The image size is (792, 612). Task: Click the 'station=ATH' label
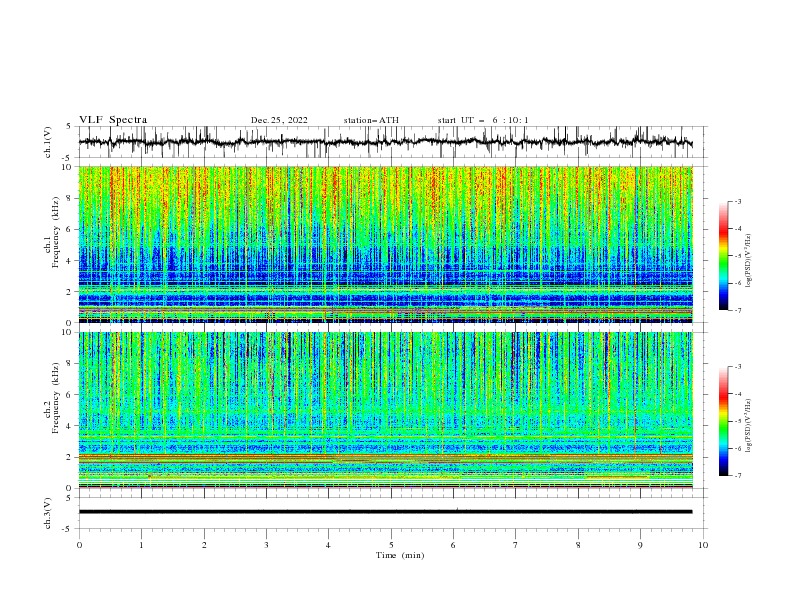coord(371,120)
